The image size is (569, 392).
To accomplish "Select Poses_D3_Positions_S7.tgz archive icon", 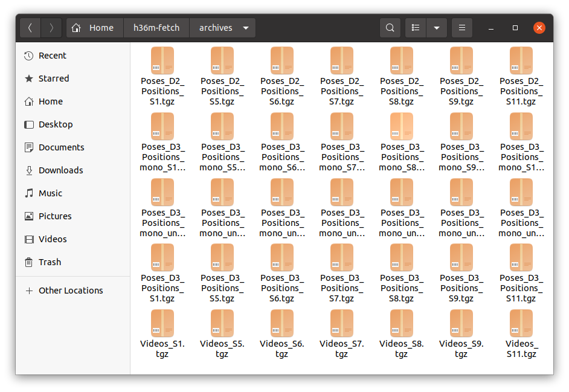I will (341, 257).
